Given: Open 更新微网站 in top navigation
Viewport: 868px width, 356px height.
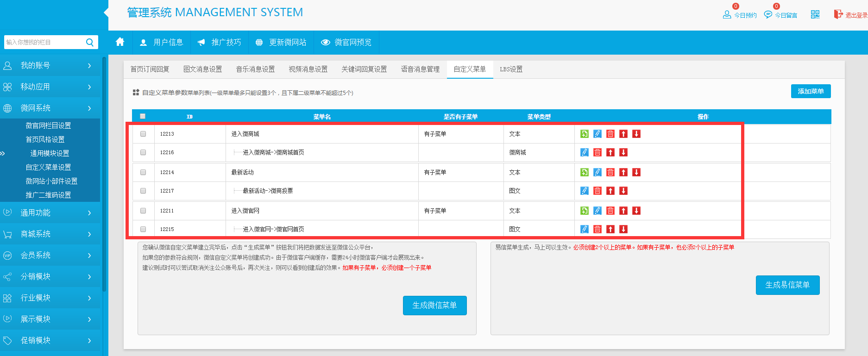Looking at the screenshot, I should (x=281, y=42).
